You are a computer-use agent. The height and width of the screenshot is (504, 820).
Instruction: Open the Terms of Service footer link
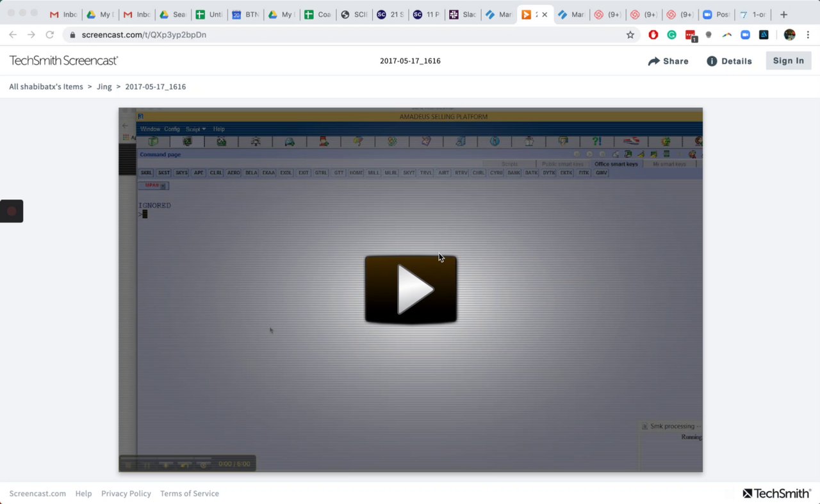point(190,493)
